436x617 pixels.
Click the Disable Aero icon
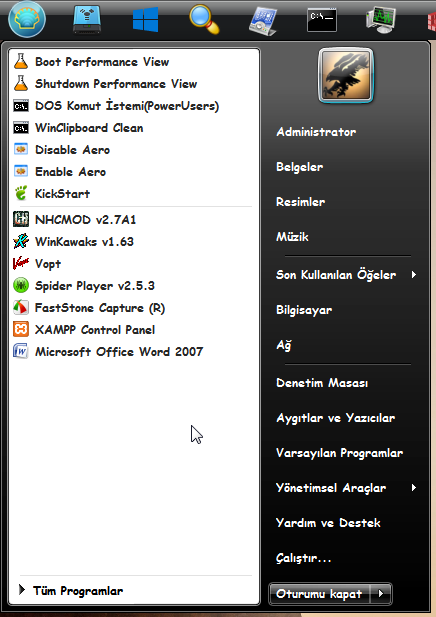(21, 150)
